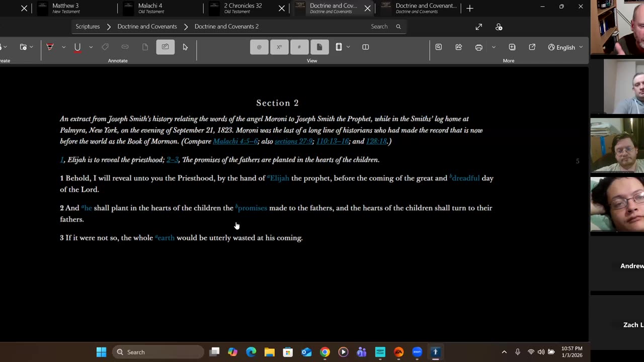Click the Section 2 heading
Viewport: 644px width, 362px height.
click(278, 103)
